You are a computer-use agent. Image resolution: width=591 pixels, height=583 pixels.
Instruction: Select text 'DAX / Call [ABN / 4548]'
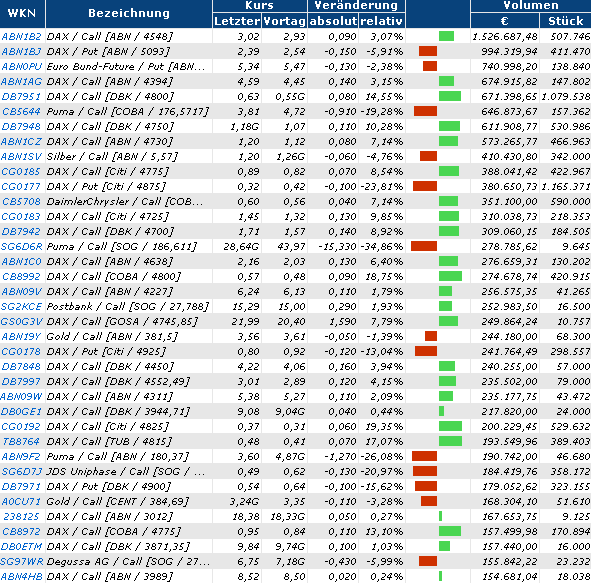click(110, 37)
